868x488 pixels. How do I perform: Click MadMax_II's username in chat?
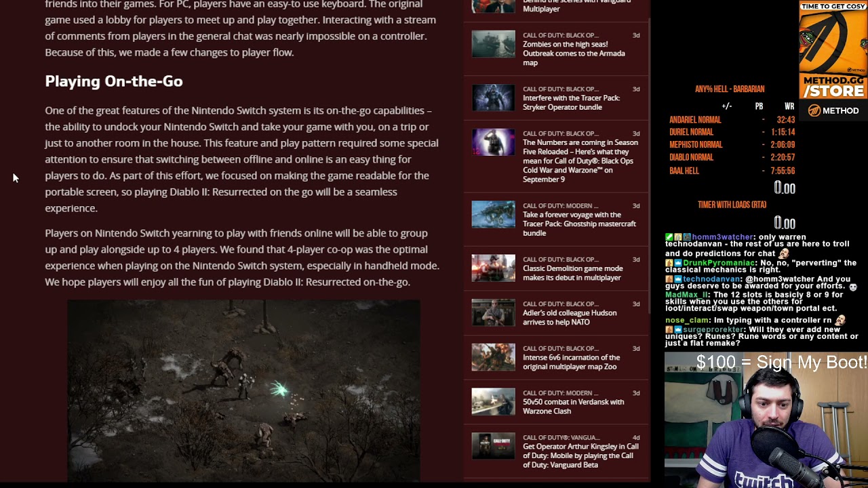point(686,295)
